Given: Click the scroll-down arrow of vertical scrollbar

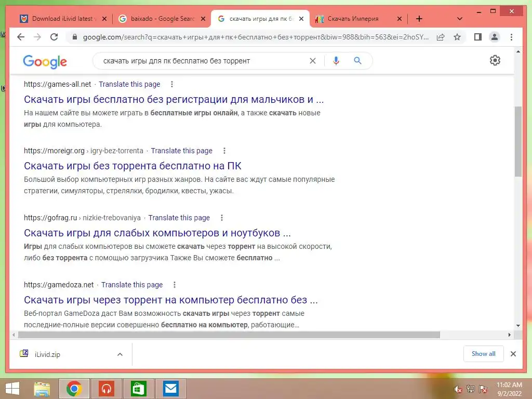Looking at the screenshot, I should [518, 326].
